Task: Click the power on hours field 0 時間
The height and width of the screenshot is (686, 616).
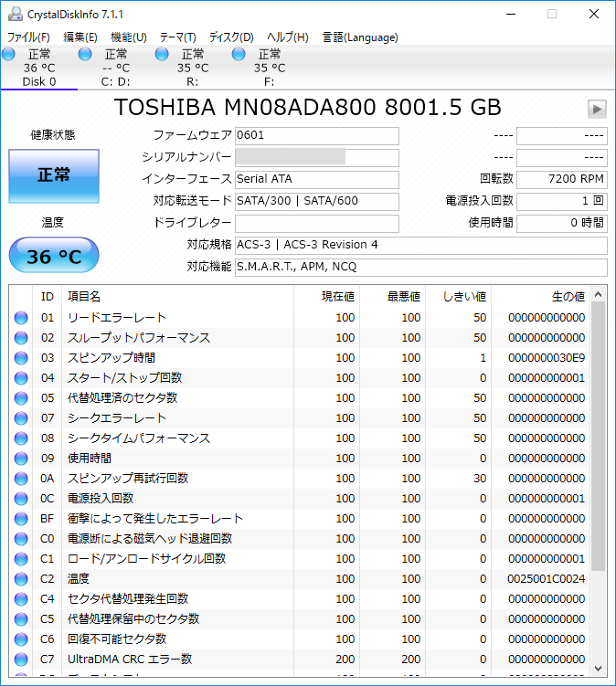Action: [562, 223]
